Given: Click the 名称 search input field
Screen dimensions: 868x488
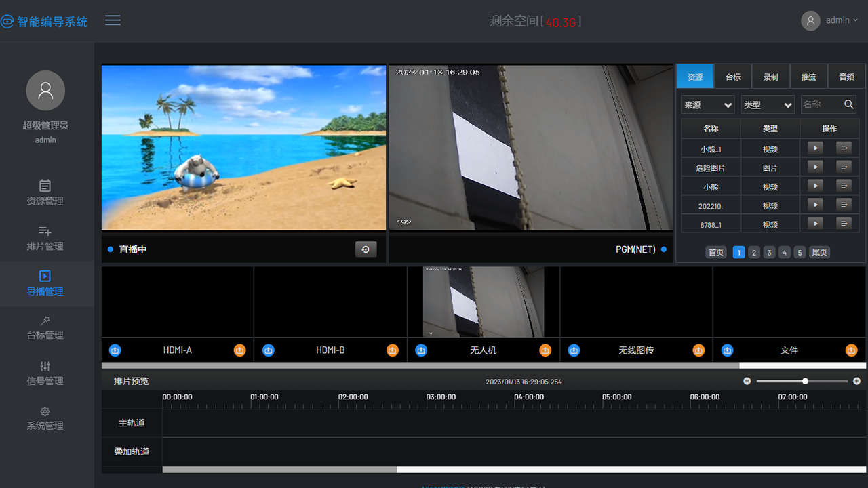Looking at the screenshot, I should tap(821, 104).
